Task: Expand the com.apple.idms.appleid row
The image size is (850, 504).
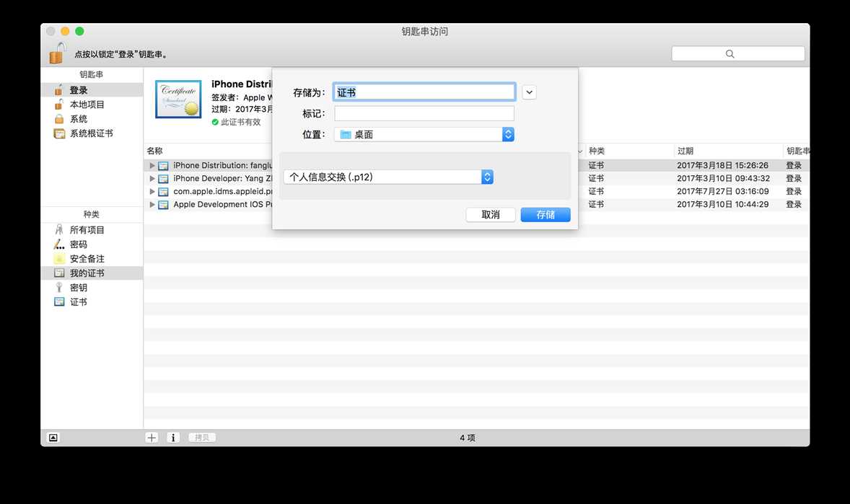Action: pyautogui.click(x=152, y=191)
